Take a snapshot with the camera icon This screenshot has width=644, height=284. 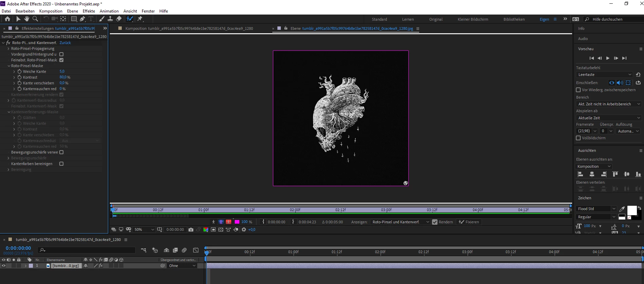point(191,230)
